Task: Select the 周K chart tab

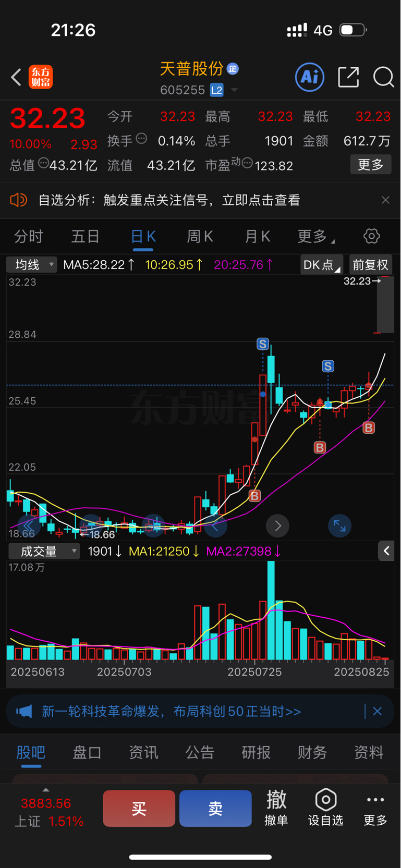Action: pyautogui.click(x=200, y=237)
